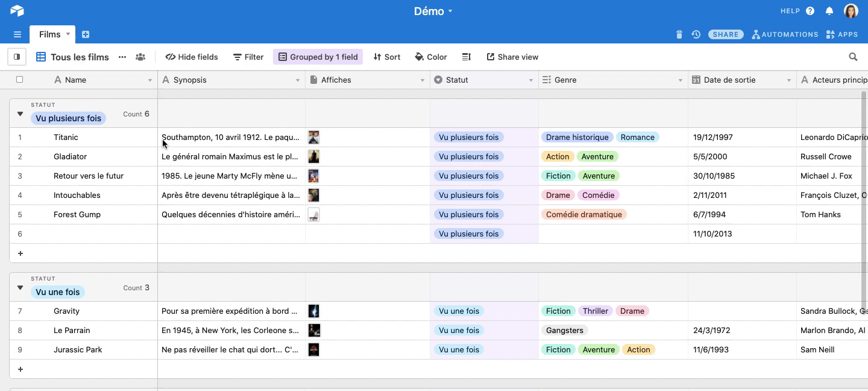Click the Affiches attachment field icon

click(313, 80)
